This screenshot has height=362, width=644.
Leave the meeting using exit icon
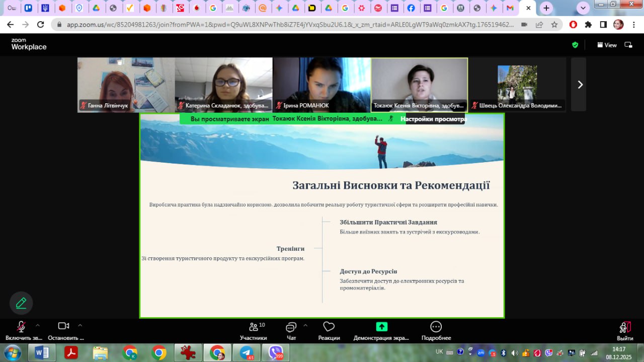tap(625, 331)
